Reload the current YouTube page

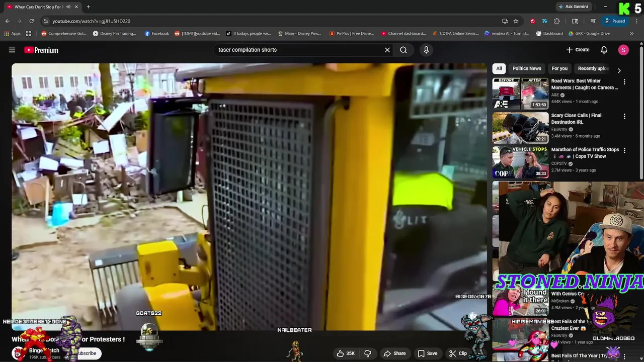[x=31, y=21]
